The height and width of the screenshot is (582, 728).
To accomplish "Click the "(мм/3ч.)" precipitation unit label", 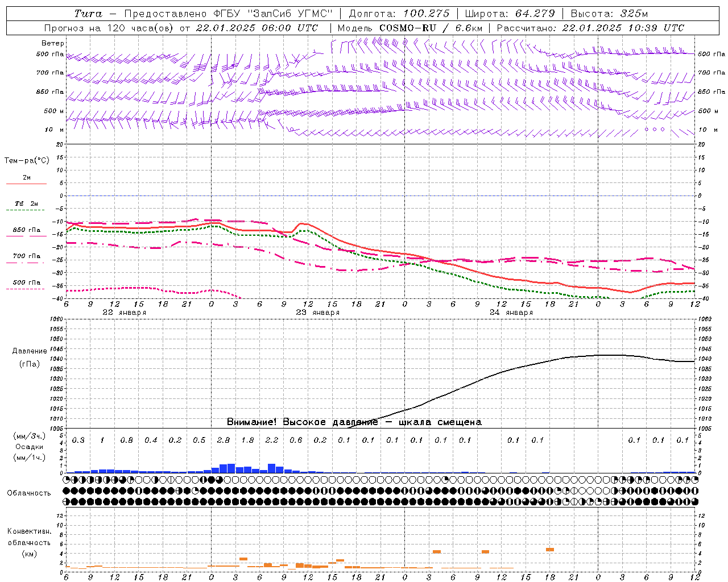I will pyautogui.click(x=30, y=436).
